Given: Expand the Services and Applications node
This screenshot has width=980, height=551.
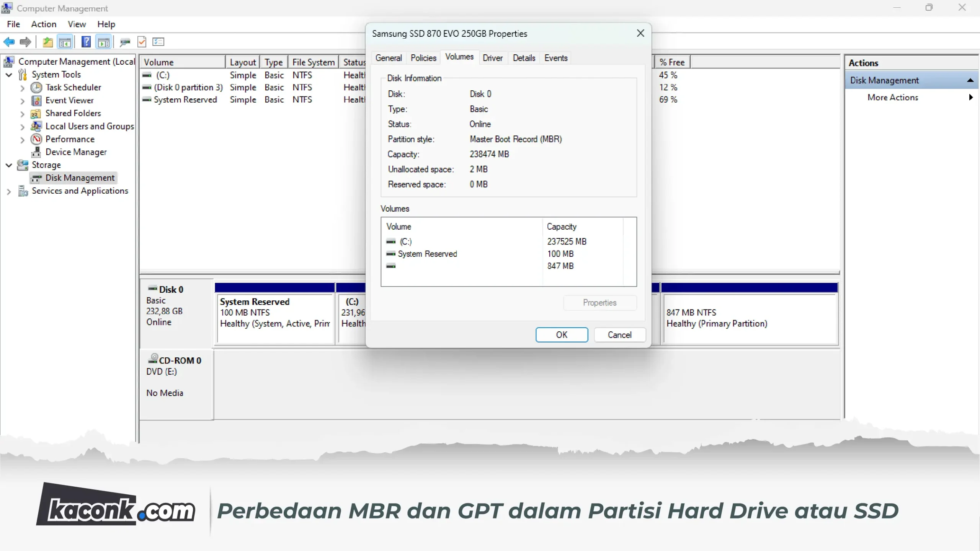Looking at the screenshot, I should pos(9,191).
